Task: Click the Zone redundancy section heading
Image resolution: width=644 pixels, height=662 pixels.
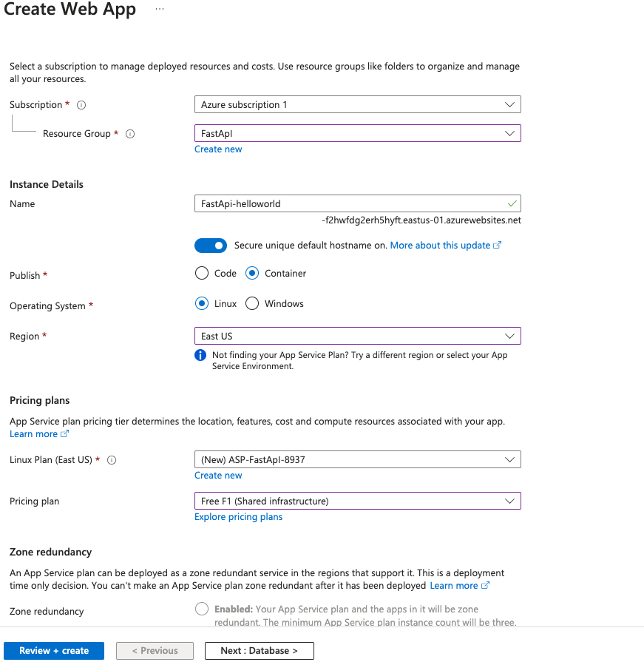Action: click(x=50, y=553)
